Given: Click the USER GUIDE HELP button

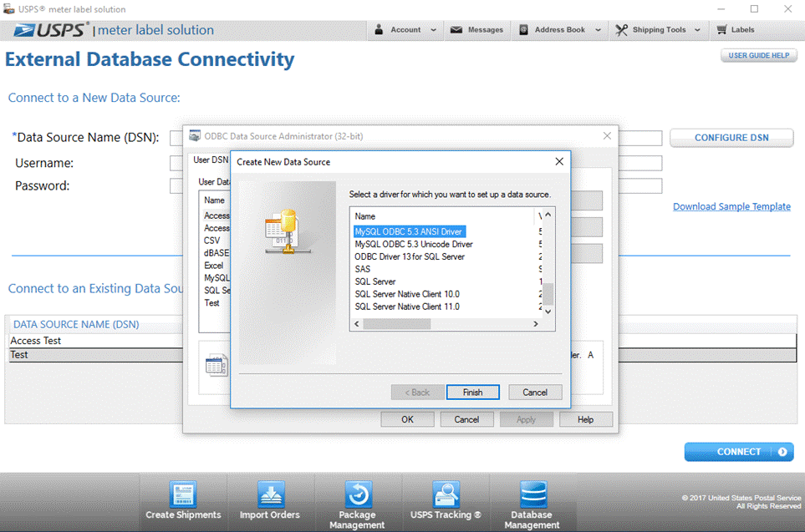Looking at the screenshot, I should tap(759, 55).
